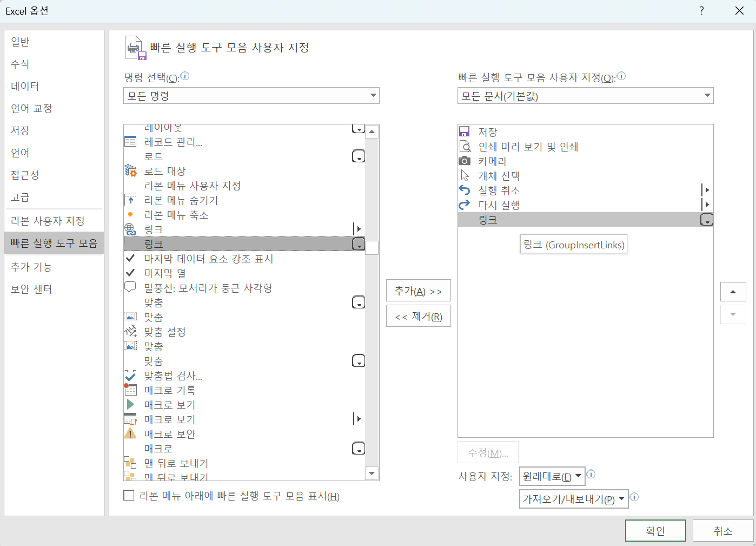Click the 실행 취소 undo arrow icon
This screenshot has width=756, height=546.
[x=465, y=190]
